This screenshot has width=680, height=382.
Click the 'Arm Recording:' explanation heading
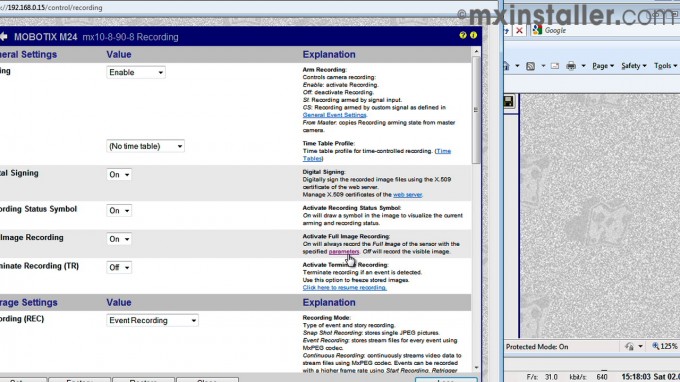point(324,69)
